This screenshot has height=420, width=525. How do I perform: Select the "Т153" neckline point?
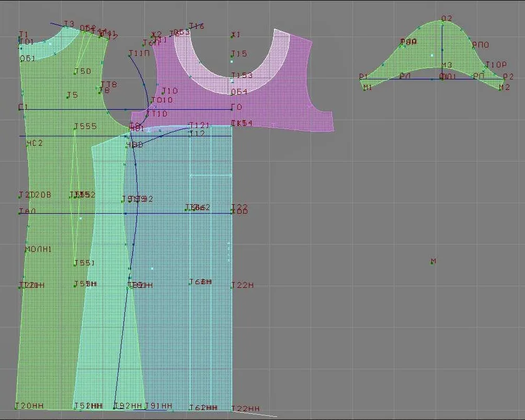tap(242, 75)
